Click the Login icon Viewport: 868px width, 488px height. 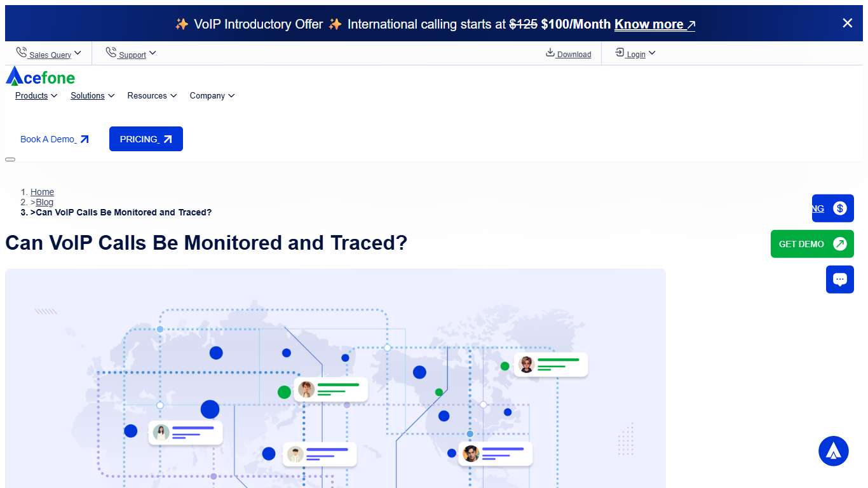click(618, 53)
